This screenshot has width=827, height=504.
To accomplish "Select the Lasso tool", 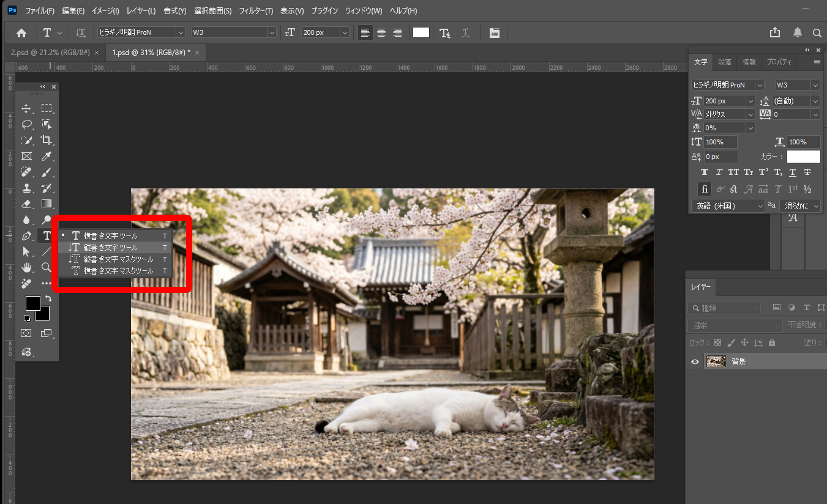I will pyautogui.click(x=26, y=124).
